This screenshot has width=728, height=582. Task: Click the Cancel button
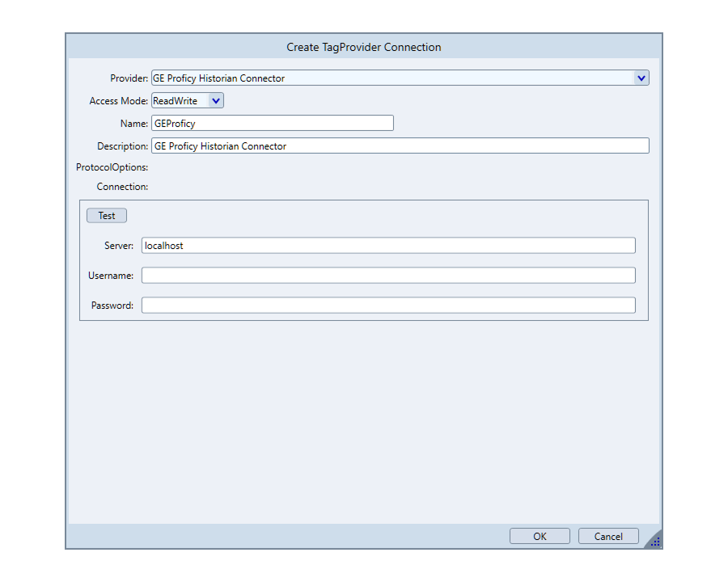pyautogui.click(x=608, y=537)
